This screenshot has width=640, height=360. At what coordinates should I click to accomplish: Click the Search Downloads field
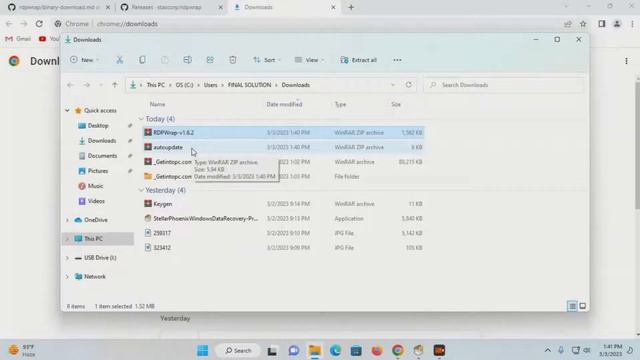[x=504, y=85]
